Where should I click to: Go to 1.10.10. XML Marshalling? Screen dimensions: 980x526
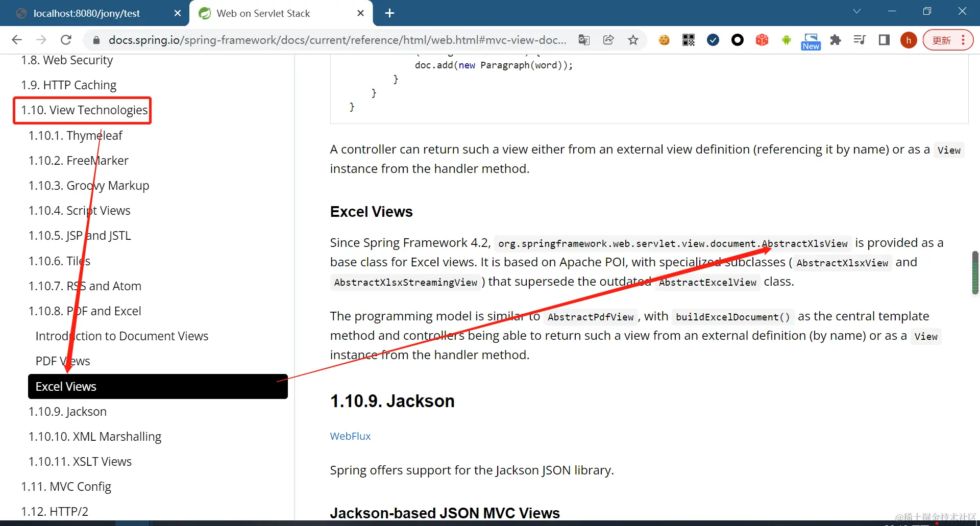[95, 437]
